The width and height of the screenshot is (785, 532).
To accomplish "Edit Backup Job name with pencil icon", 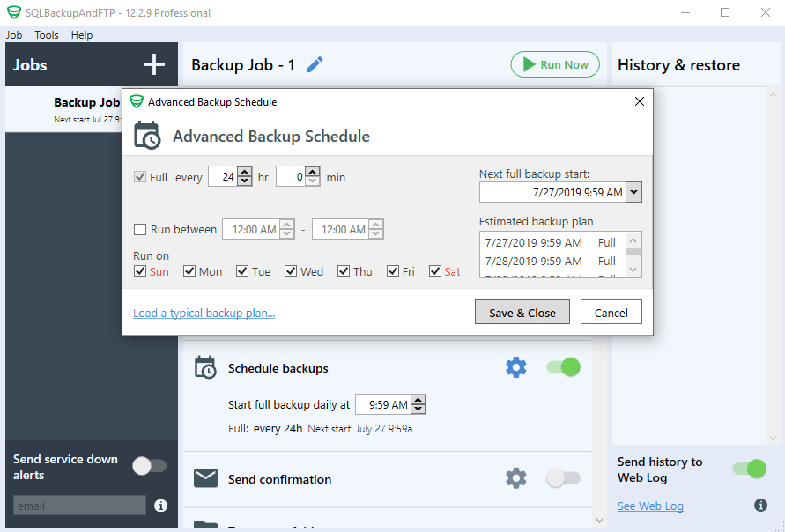I will pos(315,64).
